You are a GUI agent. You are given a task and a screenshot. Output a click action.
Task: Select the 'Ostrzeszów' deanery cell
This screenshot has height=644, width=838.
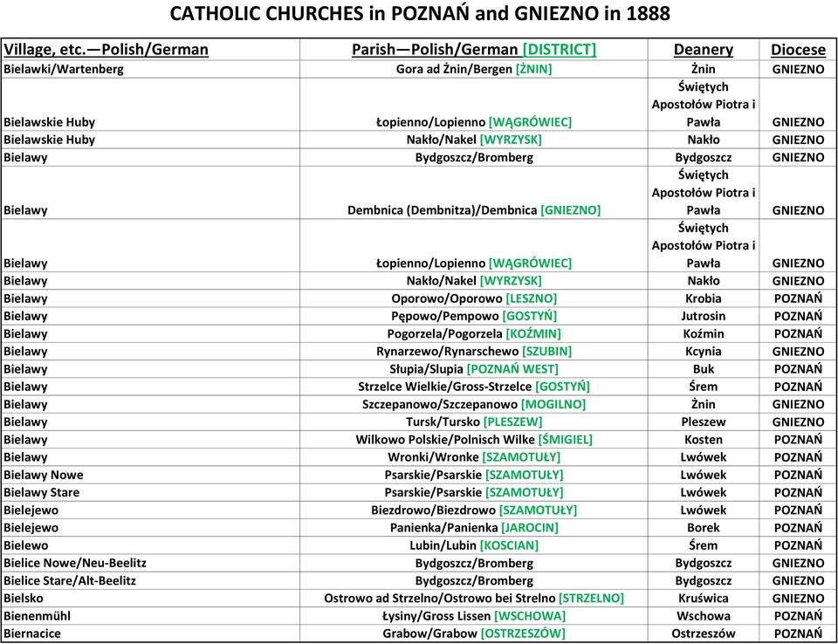point(704,634)
